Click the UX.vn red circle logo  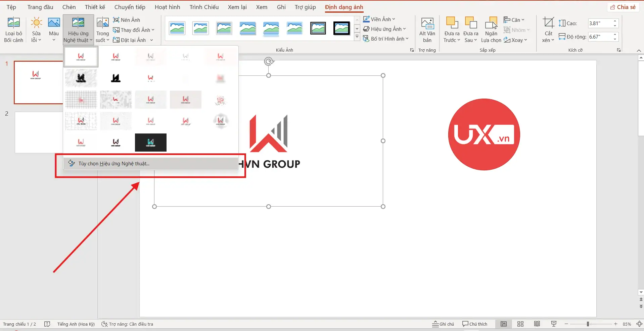[x=484, y=134]
